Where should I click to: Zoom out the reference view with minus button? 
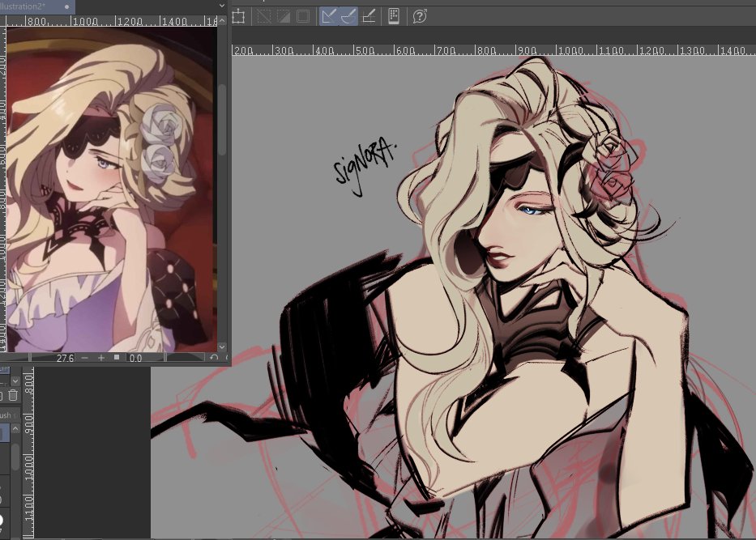(x=85, y=358)
